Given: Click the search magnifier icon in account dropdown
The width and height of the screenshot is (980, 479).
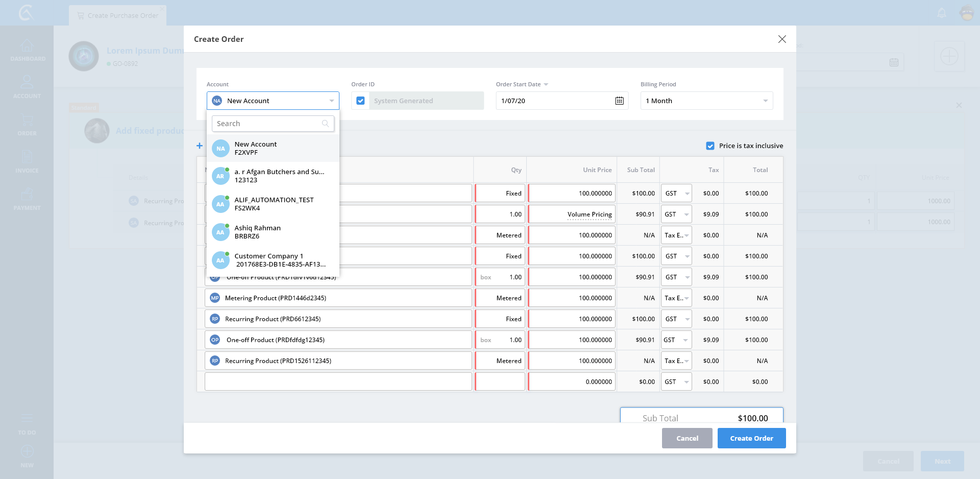Looking at the screenshot, I should 325,124.
